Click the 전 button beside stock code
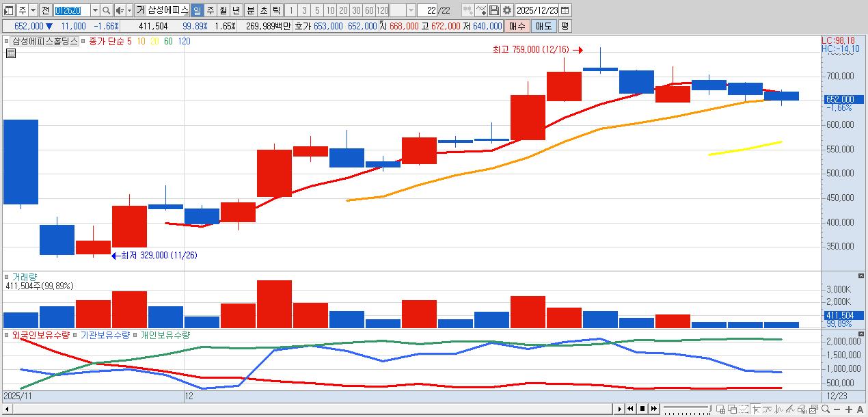 coord(45,10)
